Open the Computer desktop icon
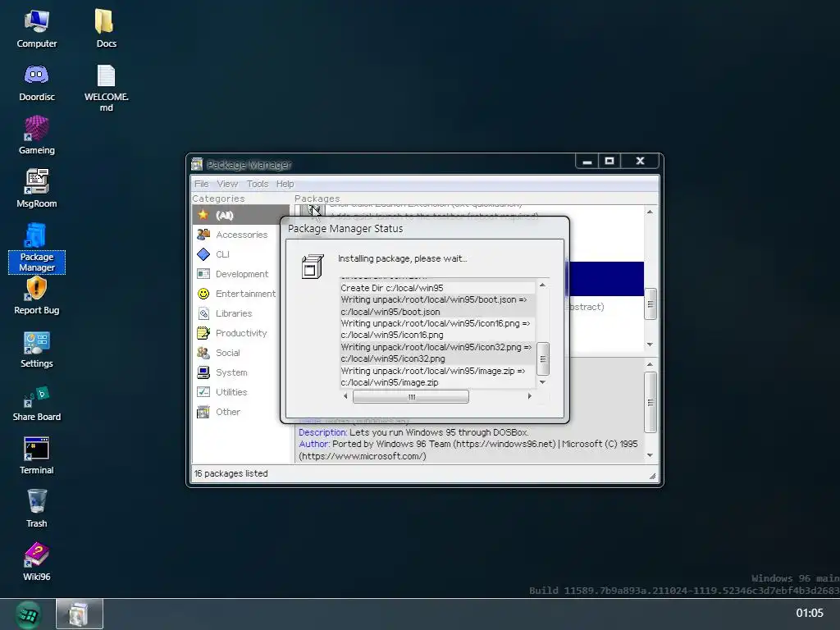The image size is (840, 630). click(x=36, y=30)
